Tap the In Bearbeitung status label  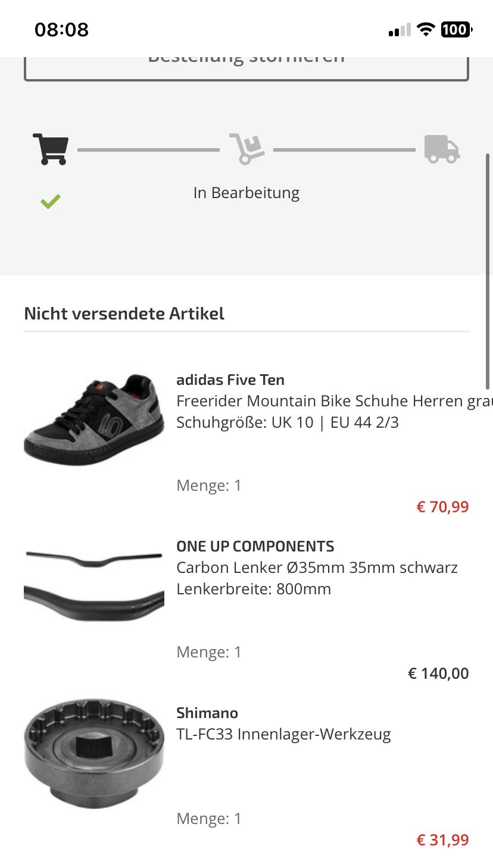point(246,193)
